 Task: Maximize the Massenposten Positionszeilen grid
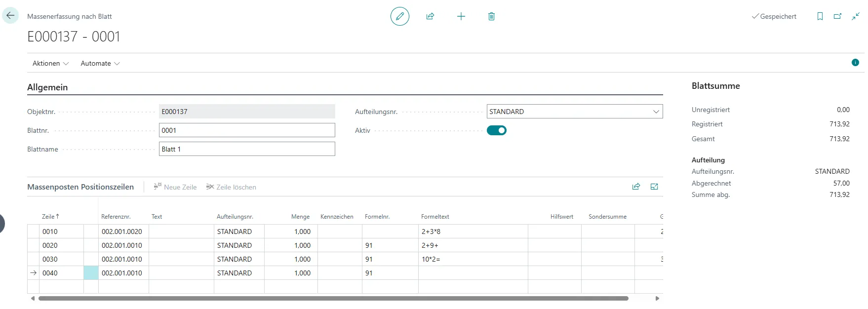pos(654,187)
